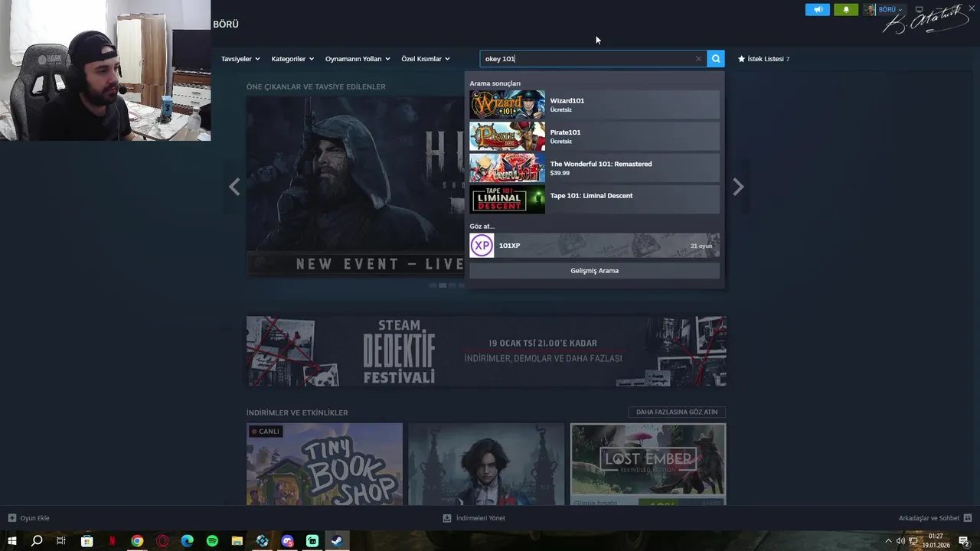Open Opera browser from taskbar
The height and width of the screenshot is (551, 980).
[162, 541]
